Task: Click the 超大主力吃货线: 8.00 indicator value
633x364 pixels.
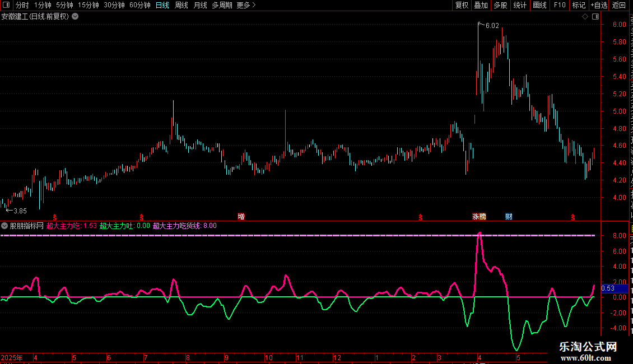Action: [185, 226]
